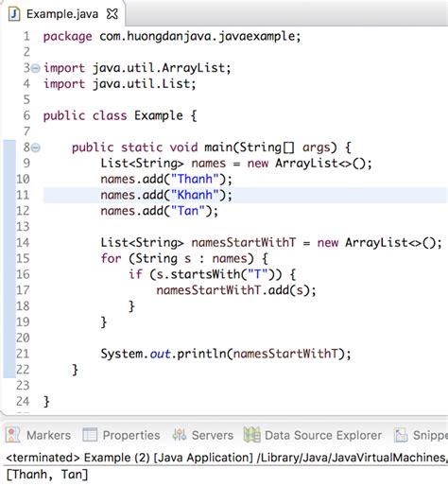Screen dimensions: 448x486
Task: Click names variable declaration on line 9
Action: click(209, 164)
